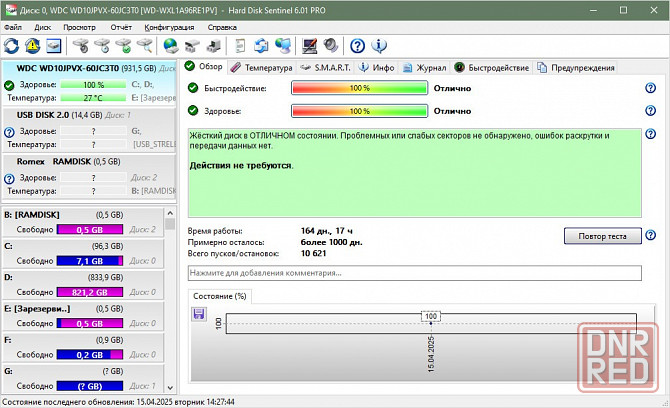Select partition D: (833,9 GB)
The height and width of the screenshot is (408, 670).
pyautogui.click(x=83, y=285)
